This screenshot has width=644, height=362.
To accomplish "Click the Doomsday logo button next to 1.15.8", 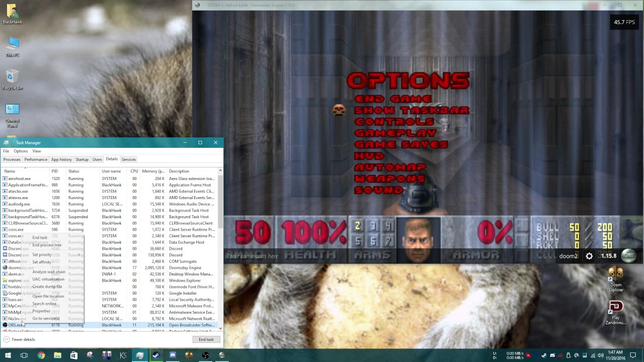I will (628, 256).
